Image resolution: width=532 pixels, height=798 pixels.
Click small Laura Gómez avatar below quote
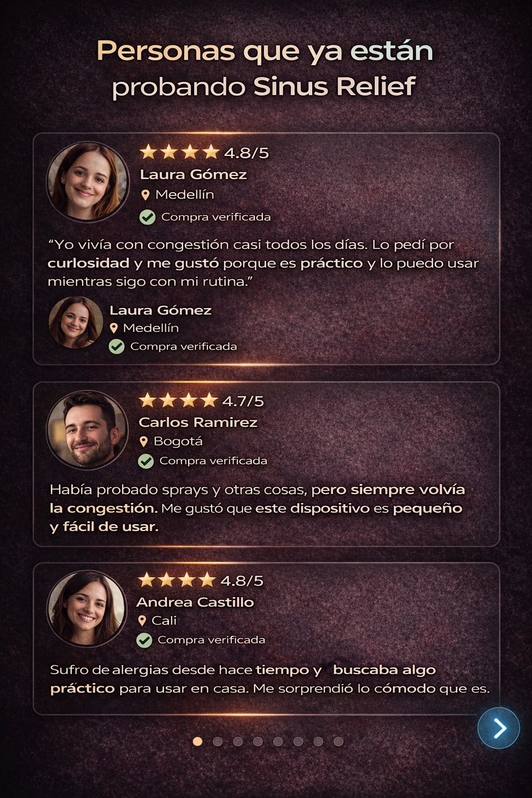(x=76, y=322)
